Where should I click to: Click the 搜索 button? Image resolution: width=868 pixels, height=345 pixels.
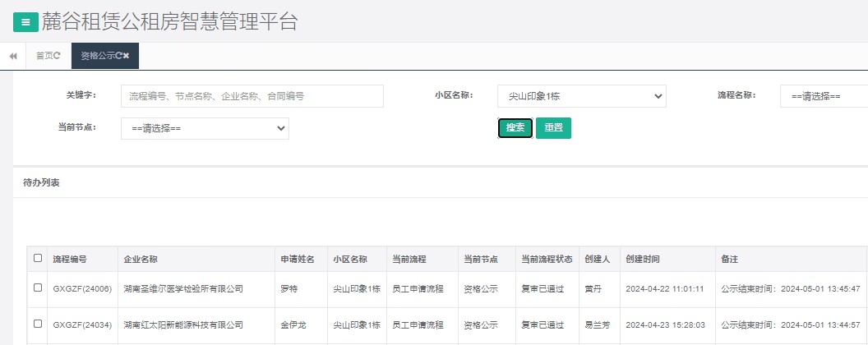(x=515, y=127)
